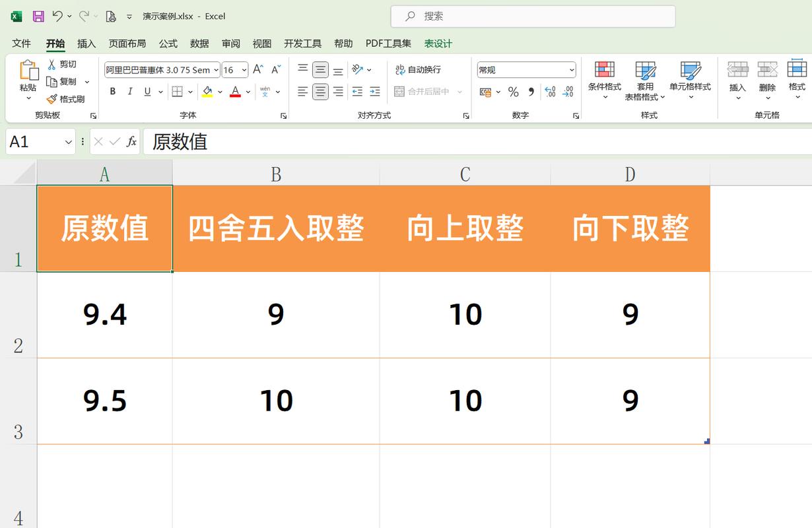The image size is (812, 528).
Task: Click the Format (格式) cells button
Action: click(x=797, y=81)
